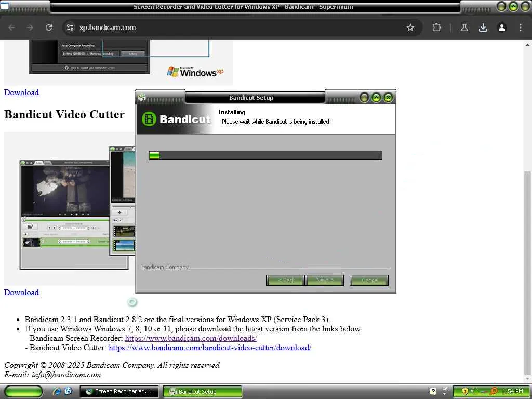532x399 pixels.
Task: Click the second quick launch icon
Action: click(68, 391)
